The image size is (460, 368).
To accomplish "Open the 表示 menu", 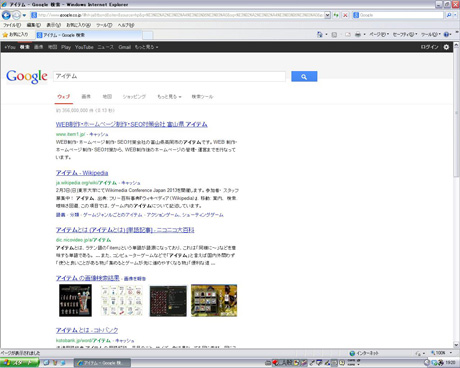I will [x=53, y=25].
